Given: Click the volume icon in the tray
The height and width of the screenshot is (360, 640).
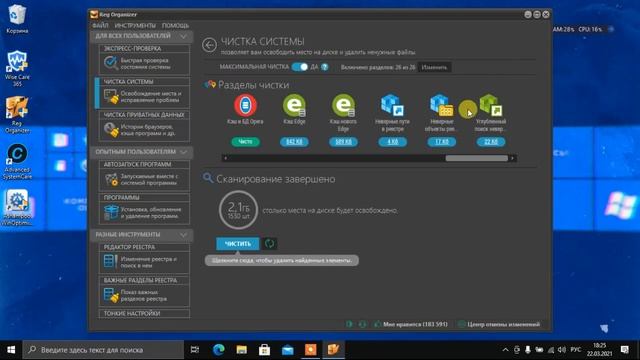Looking at the screenshot, I should [562, 350].
